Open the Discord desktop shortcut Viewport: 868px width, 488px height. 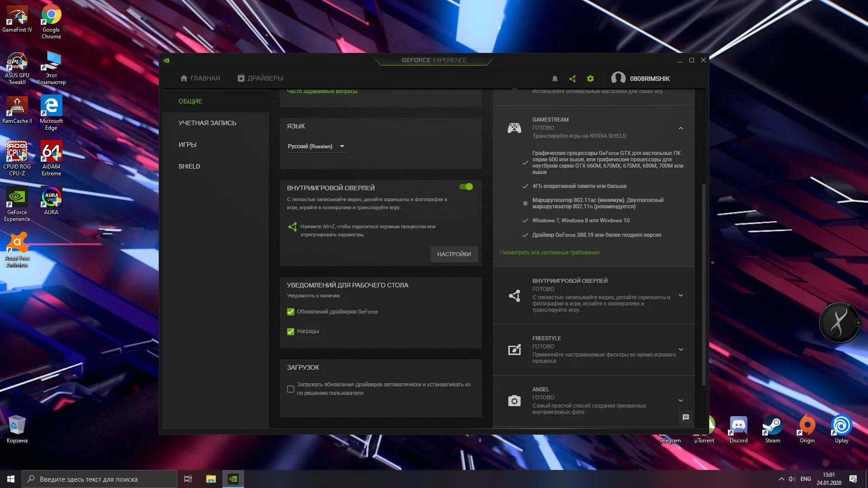click(738, 429)
